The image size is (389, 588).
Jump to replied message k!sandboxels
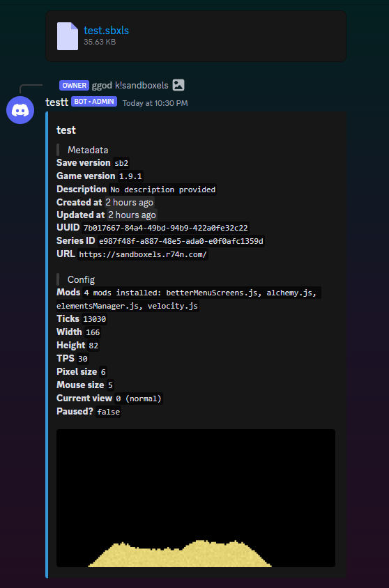point(142,86)
